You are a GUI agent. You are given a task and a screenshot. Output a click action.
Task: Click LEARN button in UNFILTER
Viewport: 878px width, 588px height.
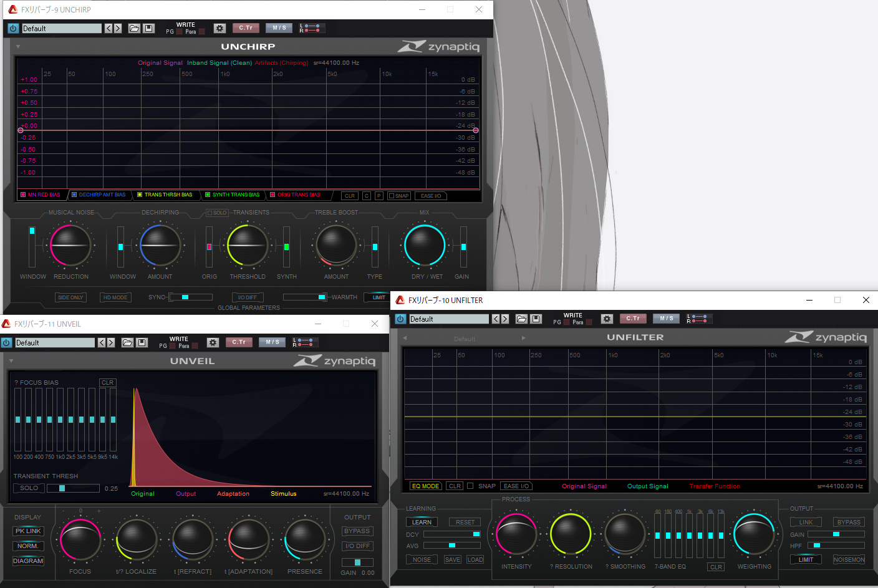pyautogui.click(x=422, y=523)
